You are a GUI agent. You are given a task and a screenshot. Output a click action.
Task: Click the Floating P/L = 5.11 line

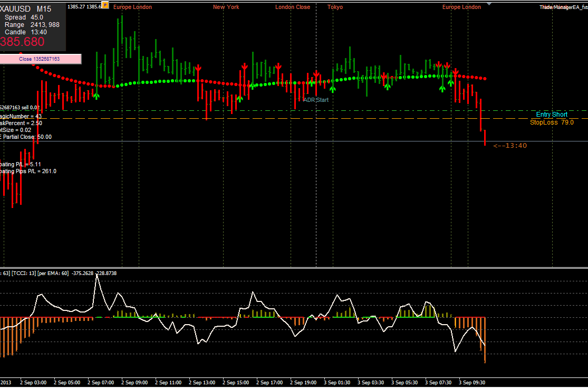21,164
